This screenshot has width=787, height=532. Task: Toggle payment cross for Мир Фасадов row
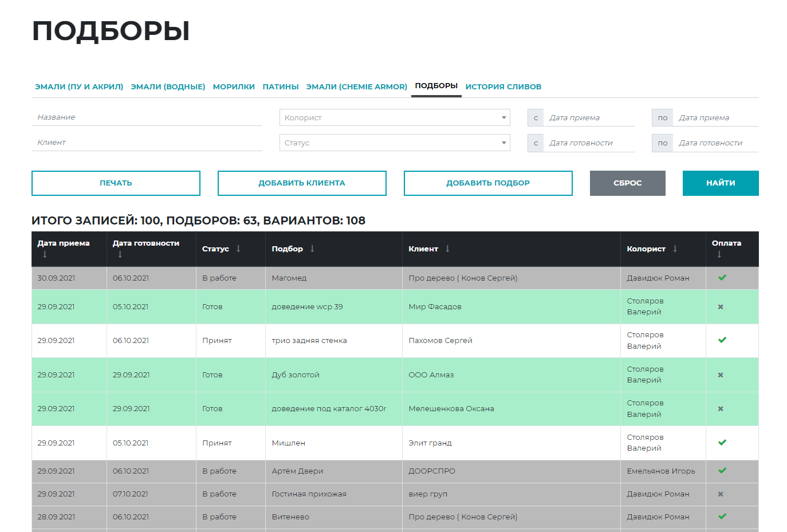(x=721, y=307)
